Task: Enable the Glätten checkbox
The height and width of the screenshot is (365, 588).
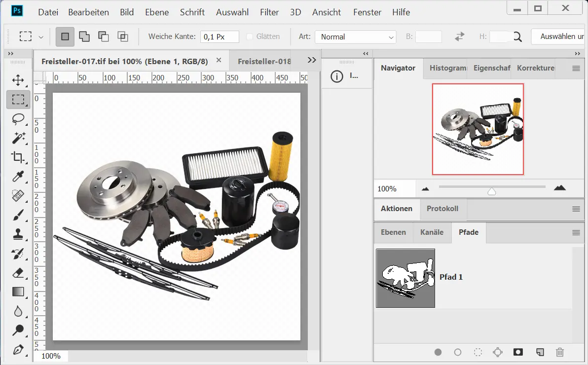Action: 250,36
